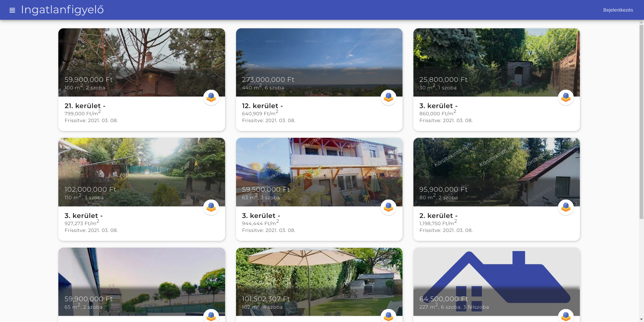Click source icon on 102,000,000 Ft listing
The width and height of the screenshot is (644, 322).
coord(211,207)
